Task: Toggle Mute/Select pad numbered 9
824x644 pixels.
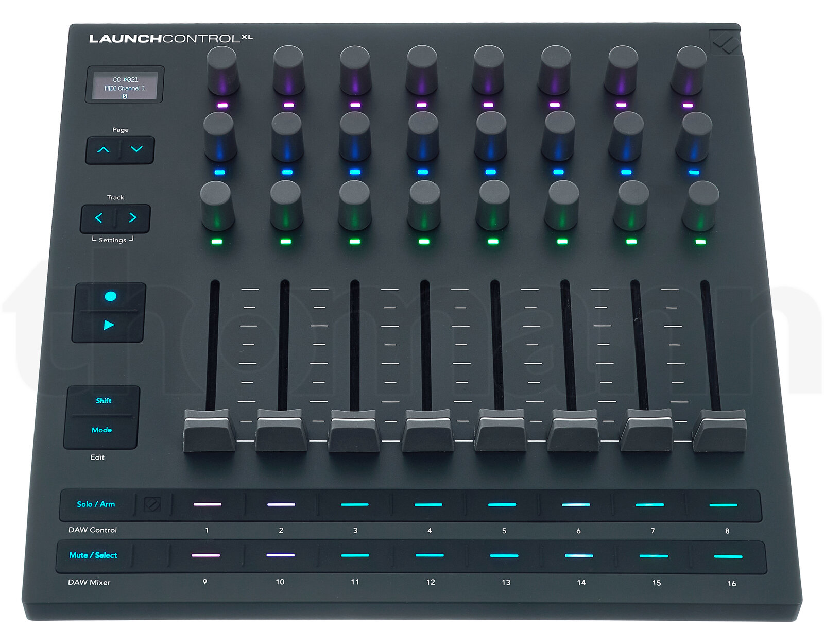Action: 206,555
